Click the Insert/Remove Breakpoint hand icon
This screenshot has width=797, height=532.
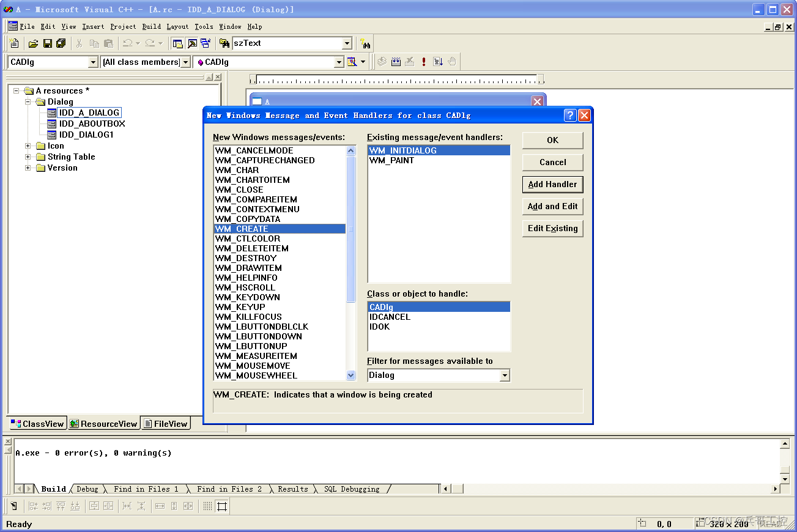tap(452, 61)
